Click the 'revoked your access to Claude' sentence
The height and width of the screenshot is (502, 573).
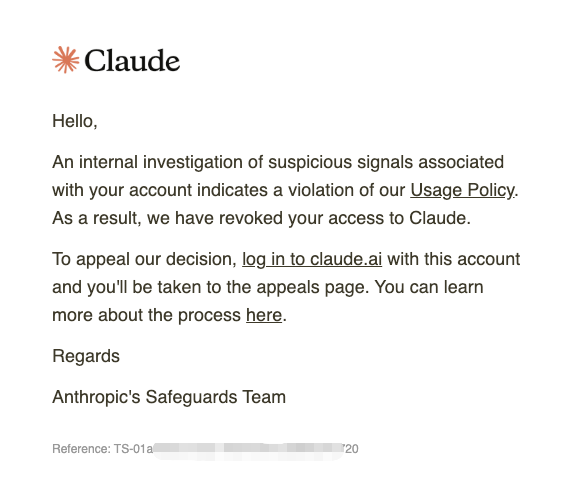[x=261, y=218]
